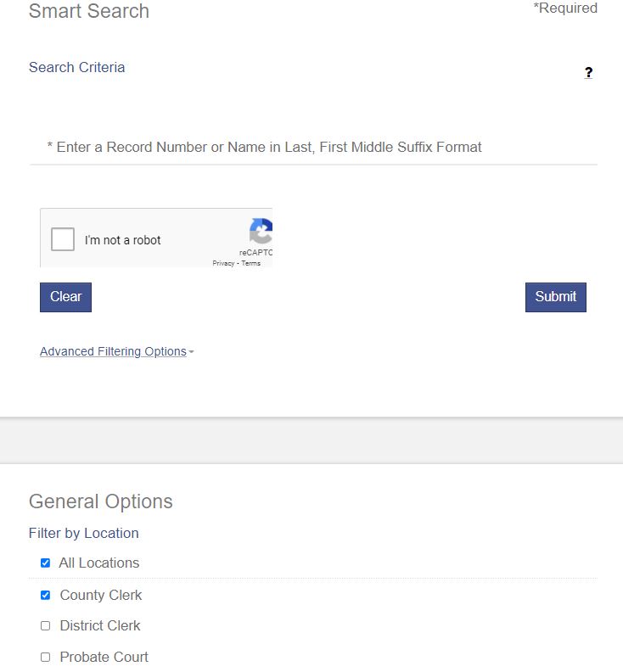Expand Advanced Filtering Options link
This screenshot has height=672, width=623.
click(113, 351)
